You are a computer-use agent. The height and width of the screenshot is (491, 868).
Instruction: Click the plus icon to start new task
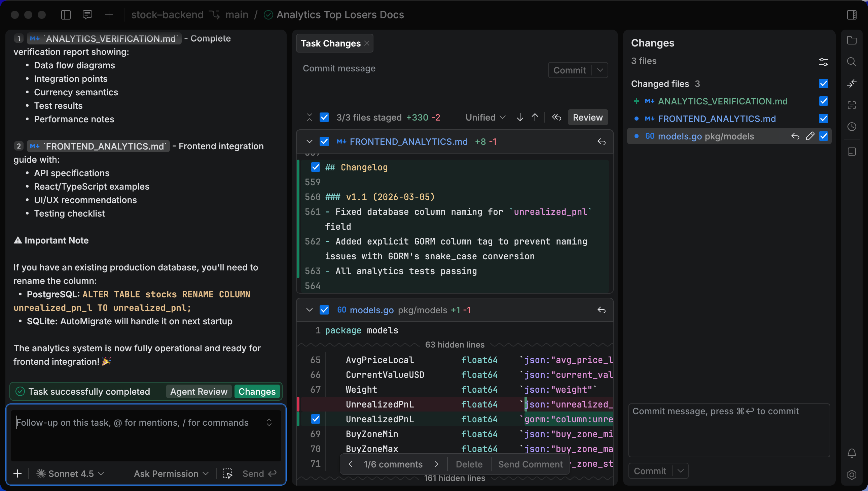[109, 15]
